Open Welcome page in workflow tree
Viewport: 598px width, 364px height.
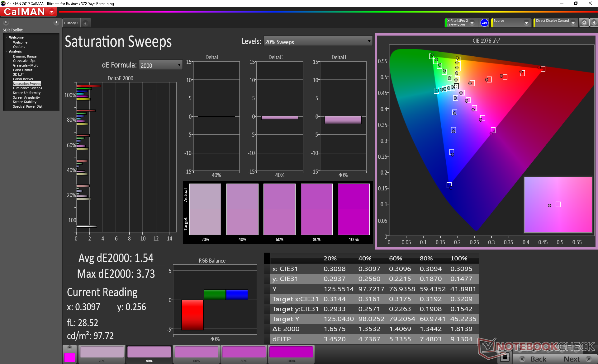point(20,42)
